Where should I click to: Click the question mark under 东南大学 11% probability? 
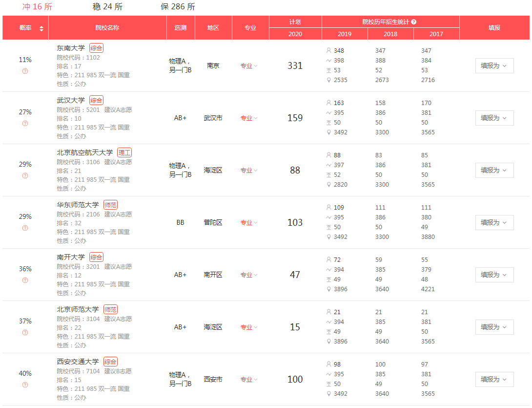click(x=24, y=71)
